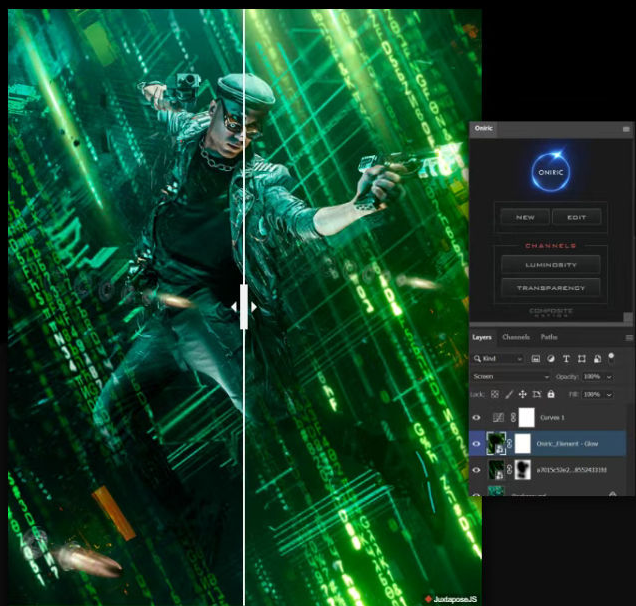Click the shape layer filter icon

click(581, 358)
